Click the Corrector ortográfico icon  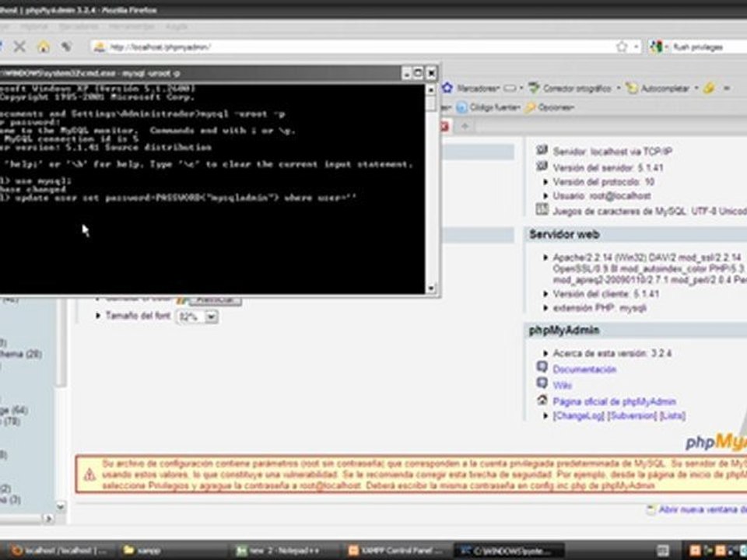[x=534, y=88]
